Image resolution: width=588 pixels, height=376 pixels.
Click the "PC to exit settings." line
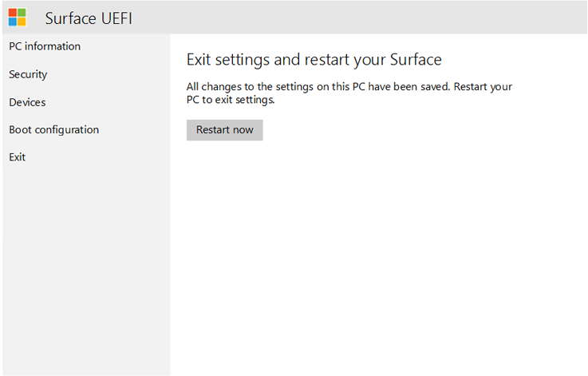230,101
